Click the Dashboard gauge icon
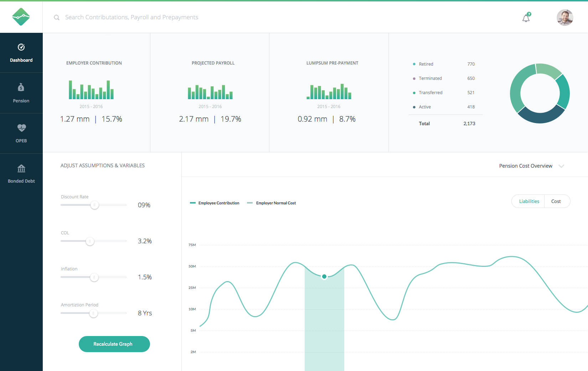Viewport: 588px width, 371px height. tap(21, 47)
